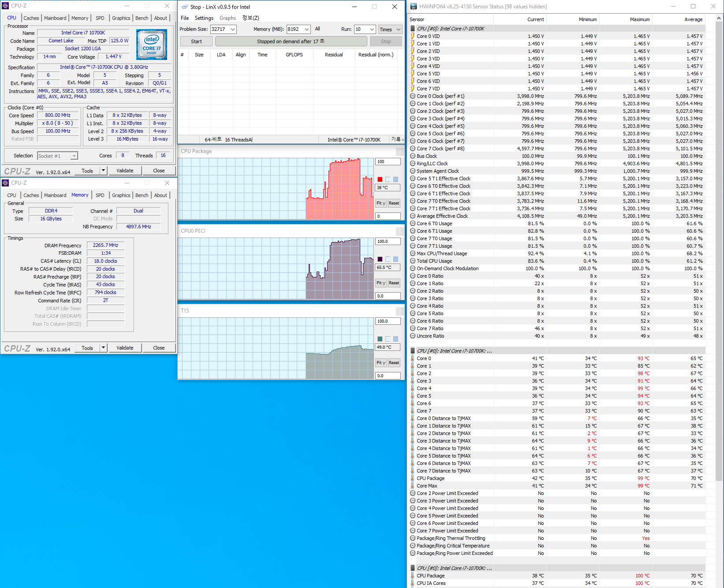The width and height of the screenshot is (724, 588).
Task: Pick the red CPU Package graph color swatch
Action: pyautogui.click(x=380, y=179)
